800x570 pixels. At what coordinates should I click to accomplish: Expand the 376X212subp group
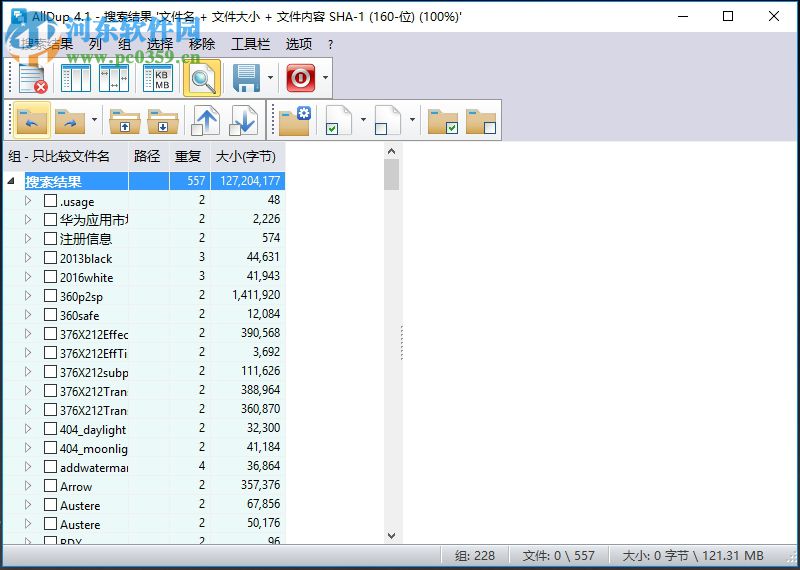pyautogui.click(x=28, y=372)
